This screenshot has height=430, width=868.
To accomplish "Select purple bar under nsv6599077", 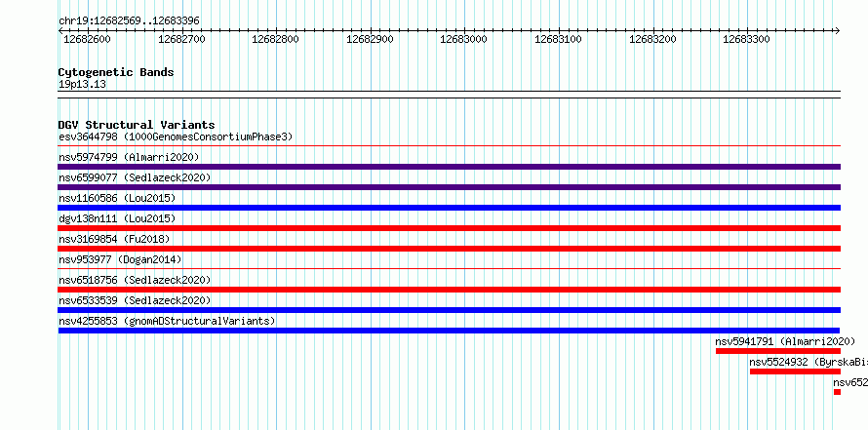I will [x=449, y=187].
